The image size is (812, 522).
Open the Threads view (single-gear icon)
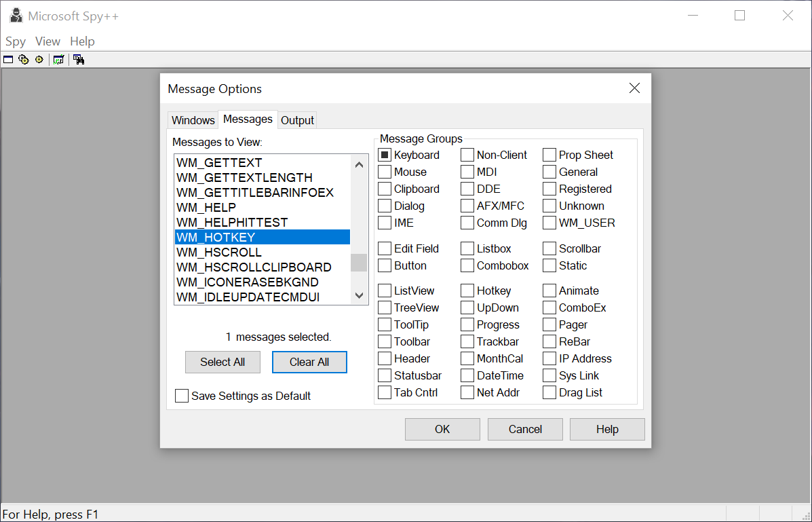point(39,60)
